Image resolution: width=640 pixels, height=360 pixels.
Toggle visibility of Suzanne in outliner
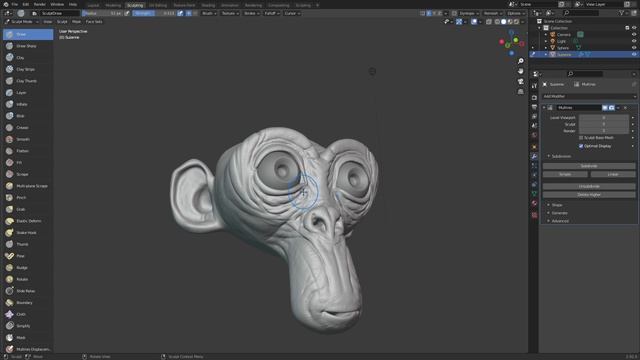(634, 54)
